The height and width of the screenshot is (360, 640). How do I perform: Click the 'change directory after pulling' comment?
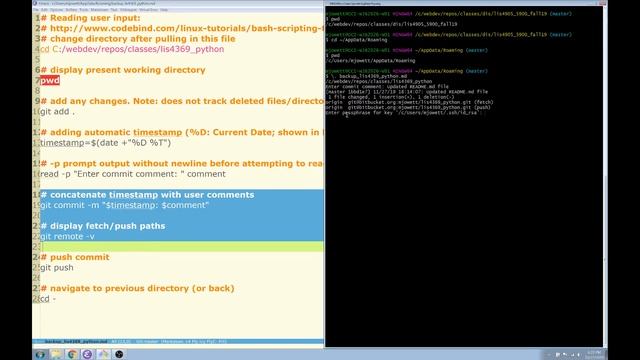tap(138, 39)
